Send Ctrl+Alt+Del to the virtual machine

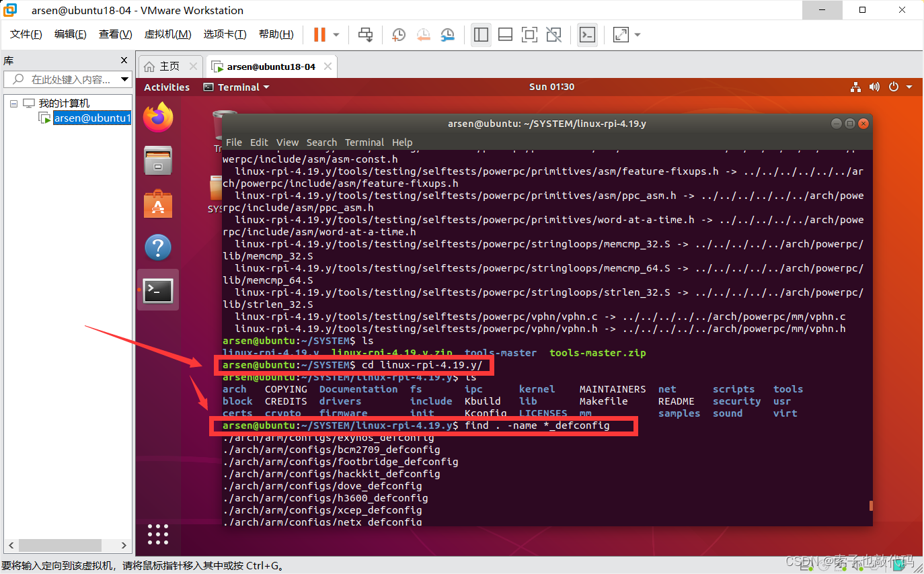click(365, 34)
